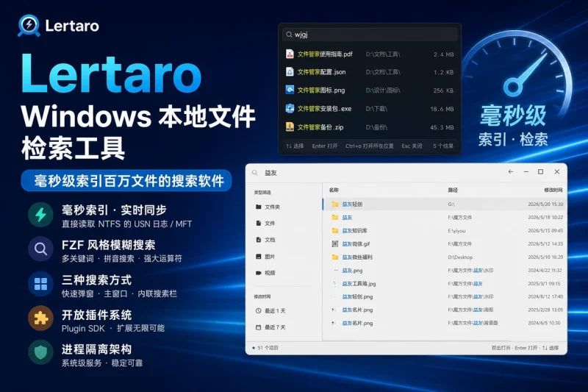Screen dimensions: 588x392
Task: Click the 毫秒级索引百万文件的搜索软件 banner
Action: [126, 181]
